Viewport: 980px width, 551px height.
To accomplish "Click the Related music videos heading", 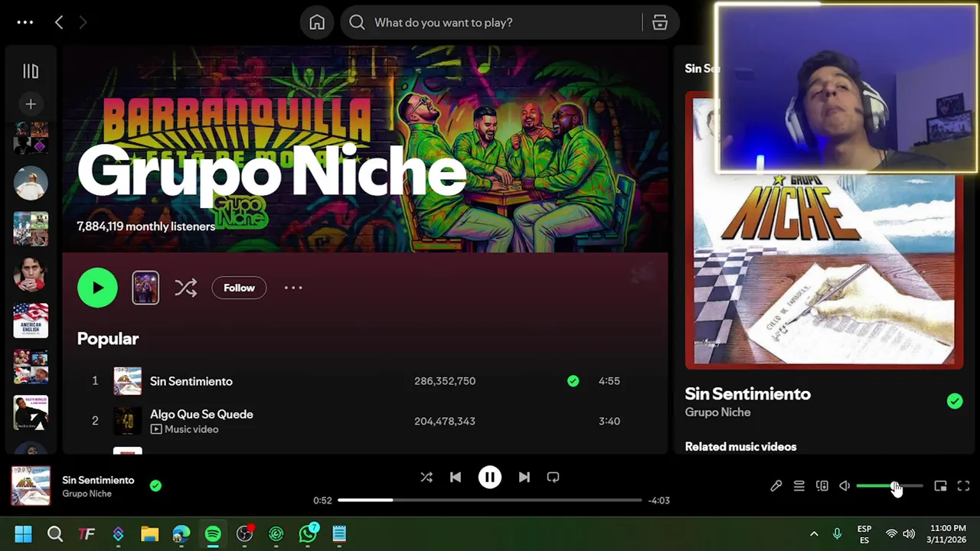I will pos(740,446).
